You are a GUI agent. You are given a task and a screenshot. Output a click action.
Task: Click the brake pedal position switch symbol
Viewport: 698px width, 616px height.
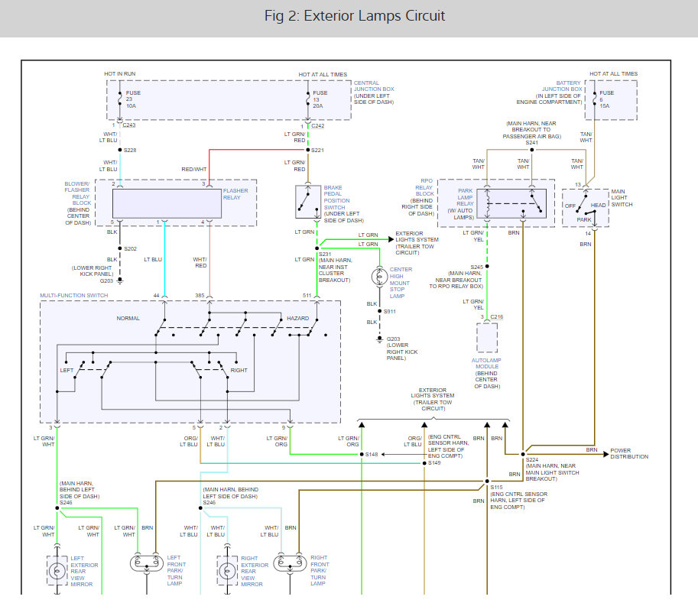[x=307, y=201]
